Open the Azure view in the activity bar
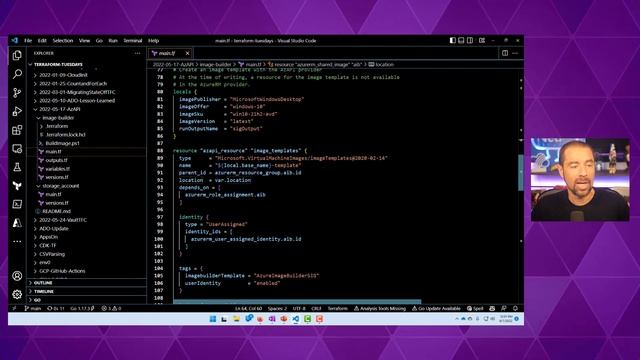Viewport: 640px width, 360px height. [x=17, y=223]
